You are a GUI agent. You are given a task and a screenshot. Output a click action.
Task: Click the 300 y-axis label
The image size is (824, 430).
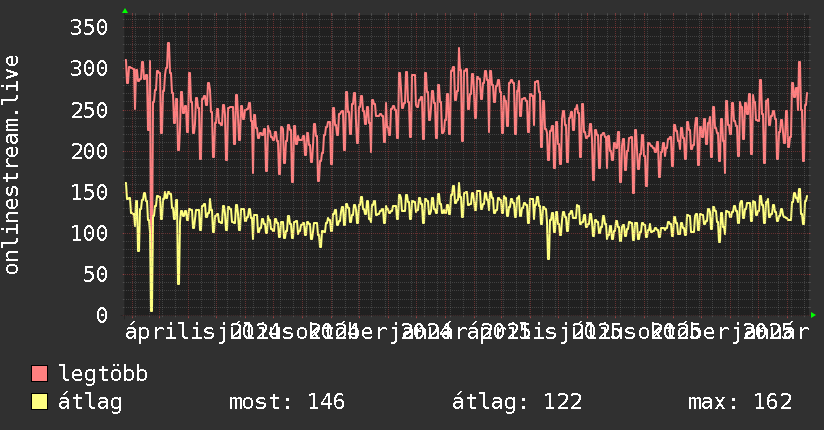89,68
